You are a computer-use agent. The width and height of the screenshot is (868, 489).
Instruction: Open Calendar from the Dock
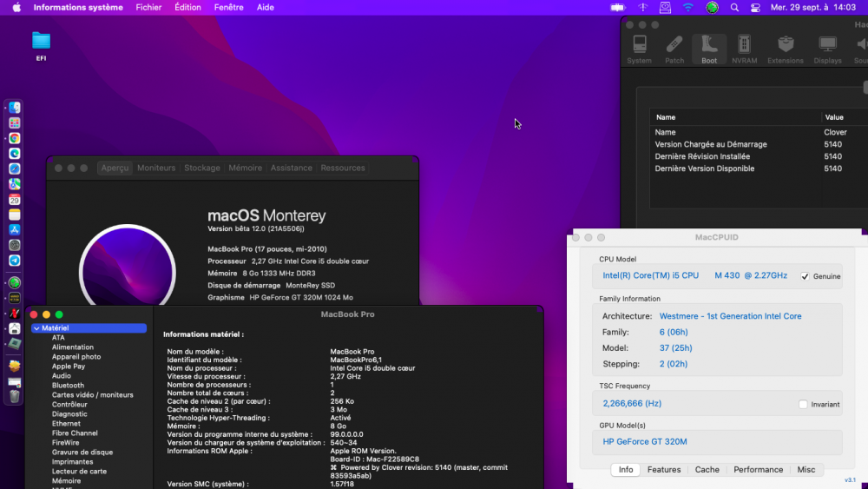15,200
